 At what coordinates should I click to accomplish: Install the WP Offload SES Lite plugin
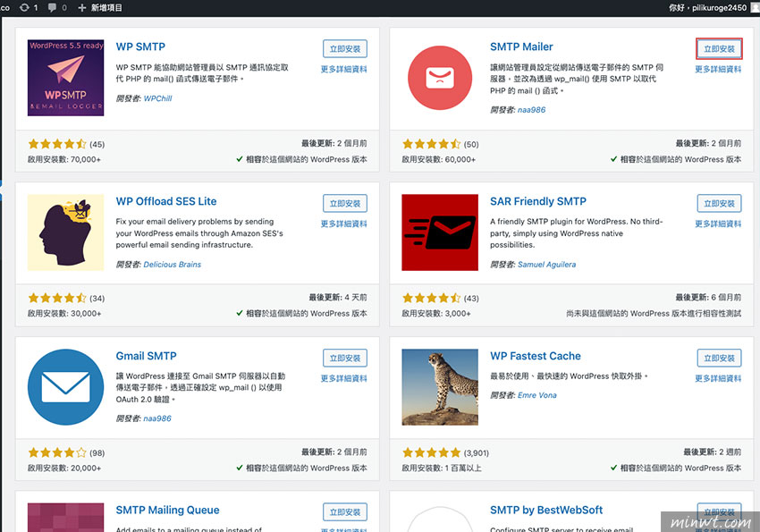pos(345,204)
